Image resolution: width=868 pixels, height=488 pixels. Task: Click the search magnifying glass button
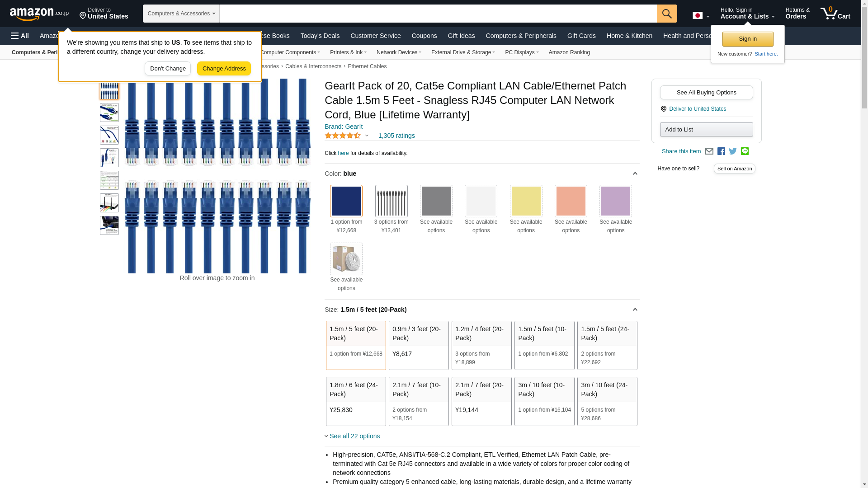click(x=667, y=14)
